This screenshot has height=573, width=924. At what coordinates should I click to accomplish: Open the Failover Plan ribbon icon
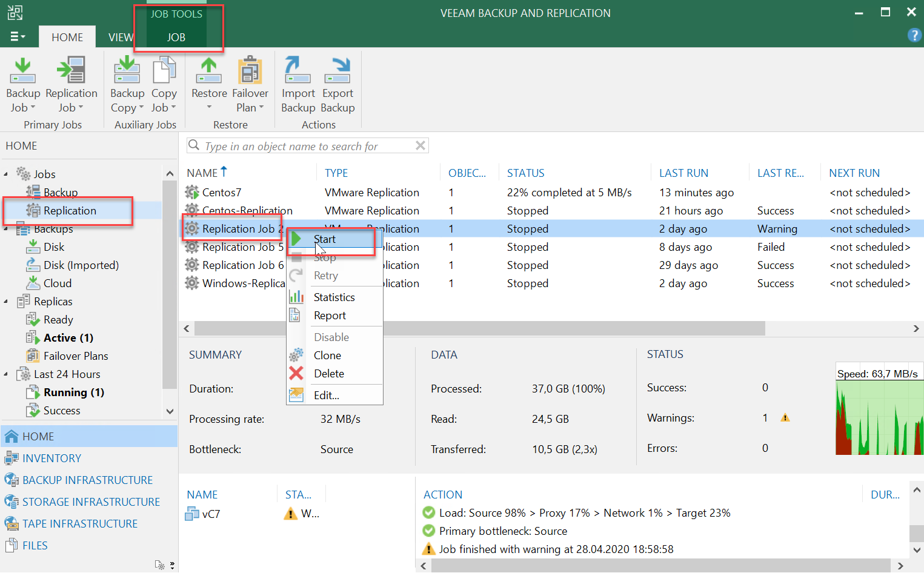[x=250, y=70]
